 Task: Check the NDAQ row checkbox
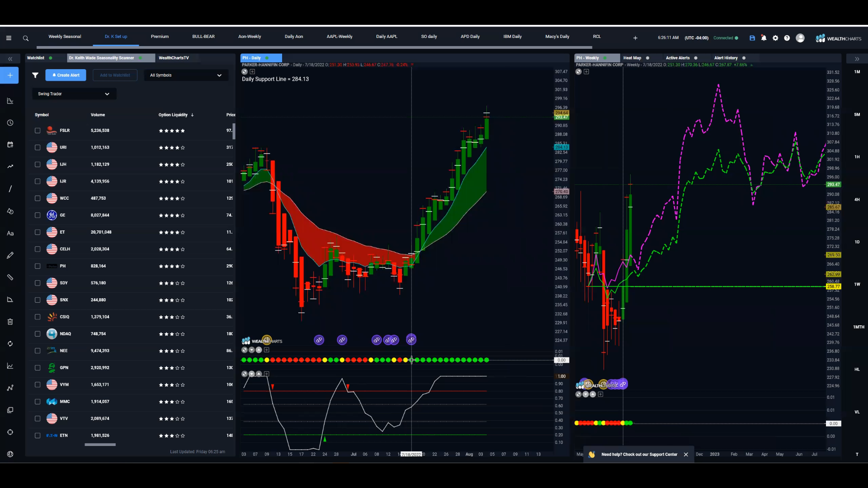38,334
